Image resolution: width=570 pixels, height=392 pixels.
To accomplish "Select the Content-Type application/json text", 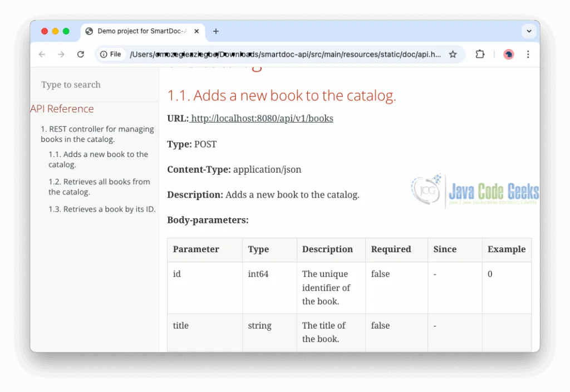I will (x=234, y=169).
